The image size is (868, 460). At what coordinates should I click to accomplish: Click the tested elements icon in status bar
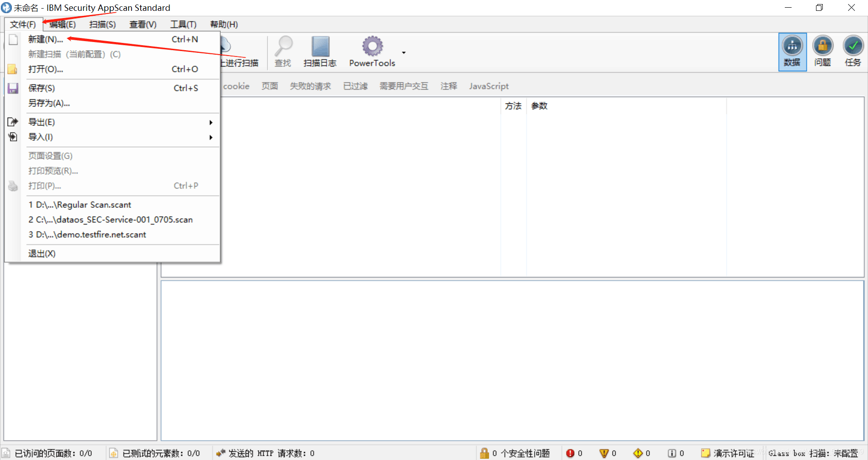click(x=113, y=453)
